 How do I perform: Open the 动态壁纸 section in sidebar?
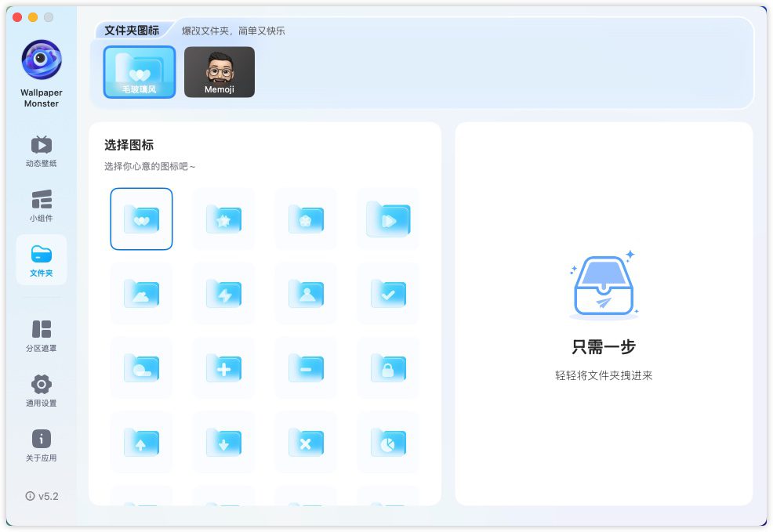[42, 151]
